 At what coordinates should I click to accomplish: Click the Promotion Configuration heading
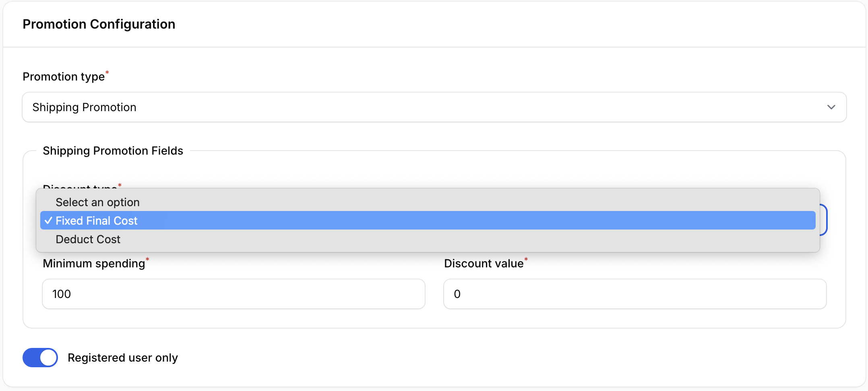tap(99, 24)
